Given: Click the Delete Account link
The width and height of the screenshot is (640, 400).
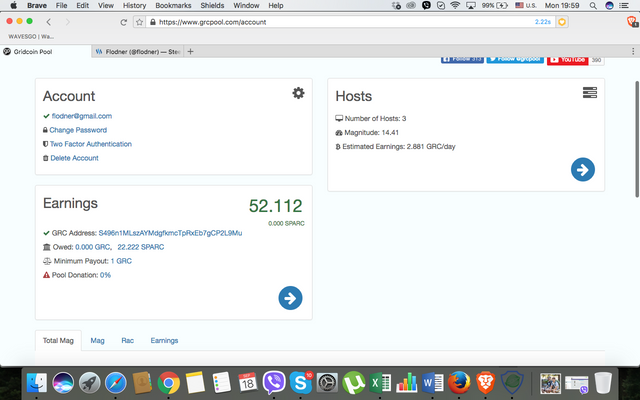Looking at the screenshot, I should pos(74,158).
